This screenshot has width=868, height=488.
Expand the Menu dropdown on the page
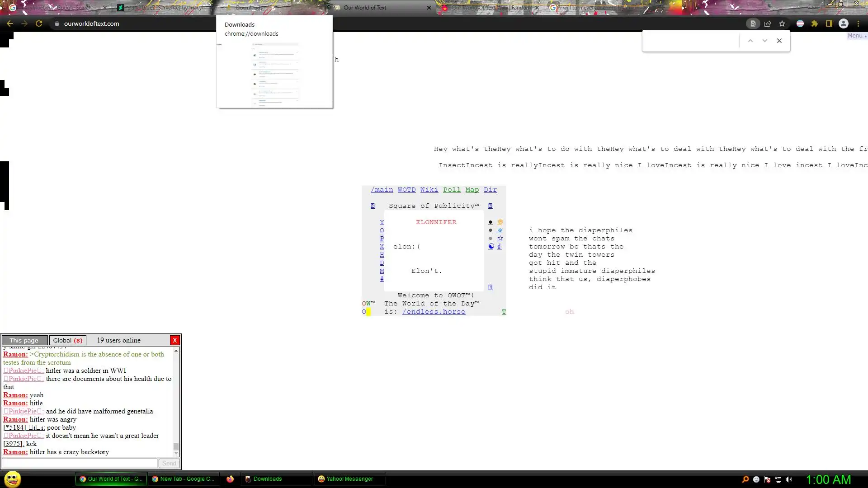[856, 36]
